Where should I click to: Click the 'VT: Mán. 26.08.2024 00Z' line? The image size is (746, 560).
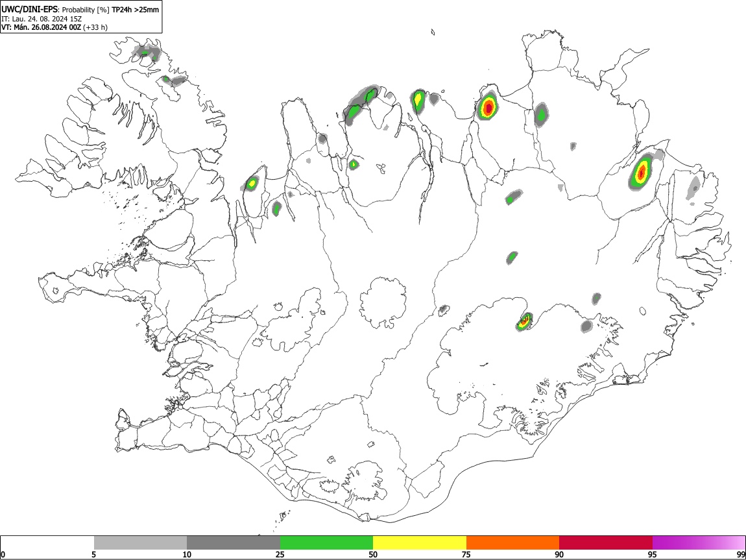[x=41, y=27]
